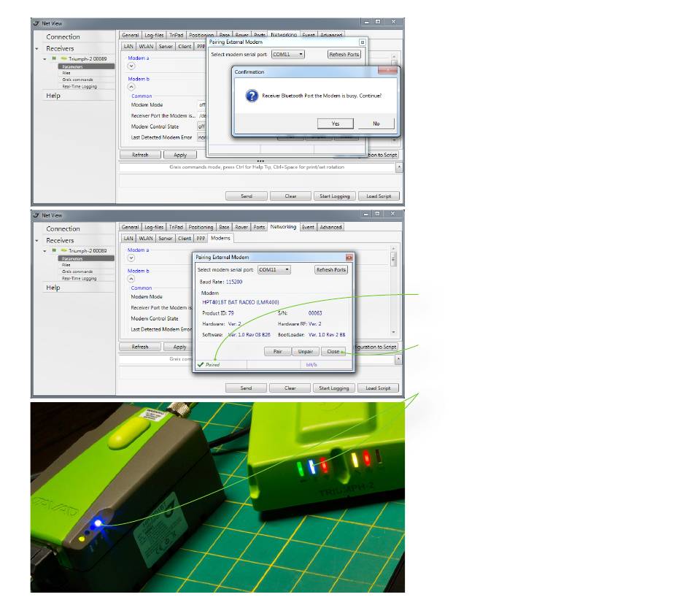Collapse the Modem b section in the lower window
Viewport: 693px width, 616px height.
tap(131, 279)
